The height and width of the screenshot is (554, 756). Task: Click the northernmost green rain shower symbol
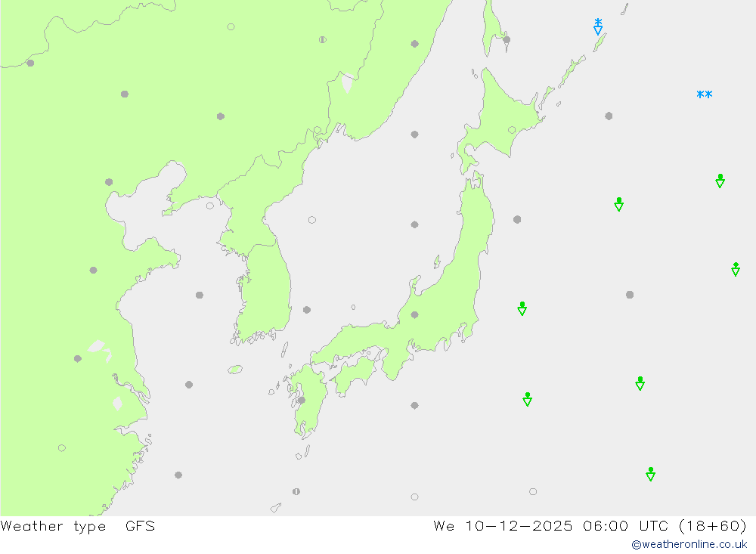click(720, 181)
